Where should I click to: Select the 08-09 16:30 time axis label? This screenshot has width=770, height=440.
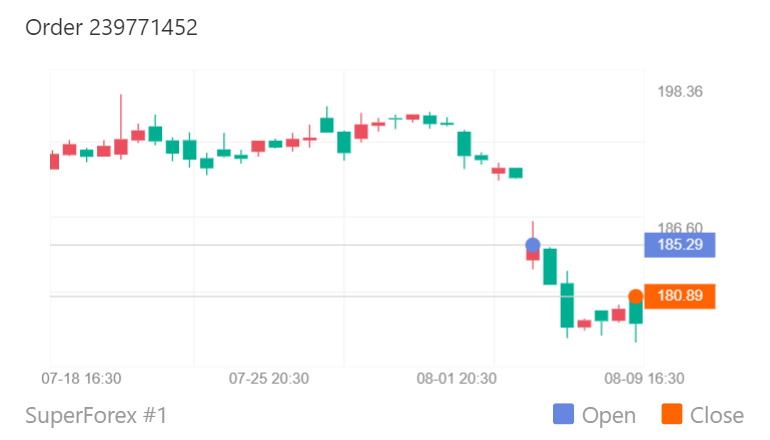[x=644, y=379]
